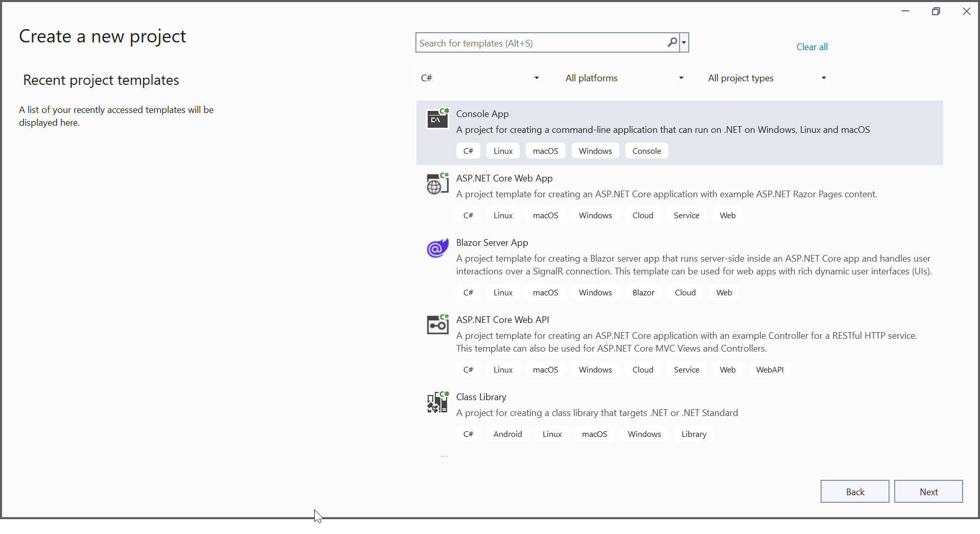Screen dimensions: 980x534
Task: Click Cloud tag under ASP.NET Core Web App
Action: coord(643,215)
